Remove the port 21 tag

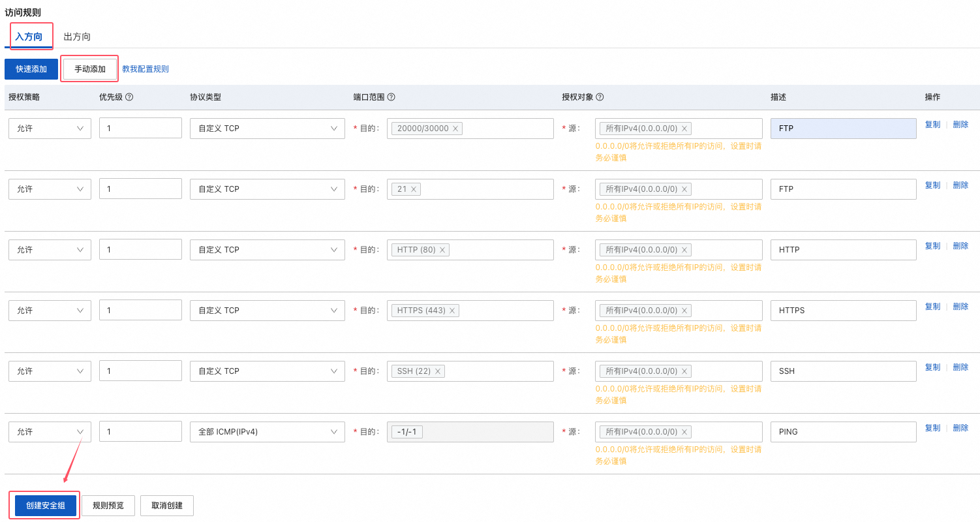point(414,189)
